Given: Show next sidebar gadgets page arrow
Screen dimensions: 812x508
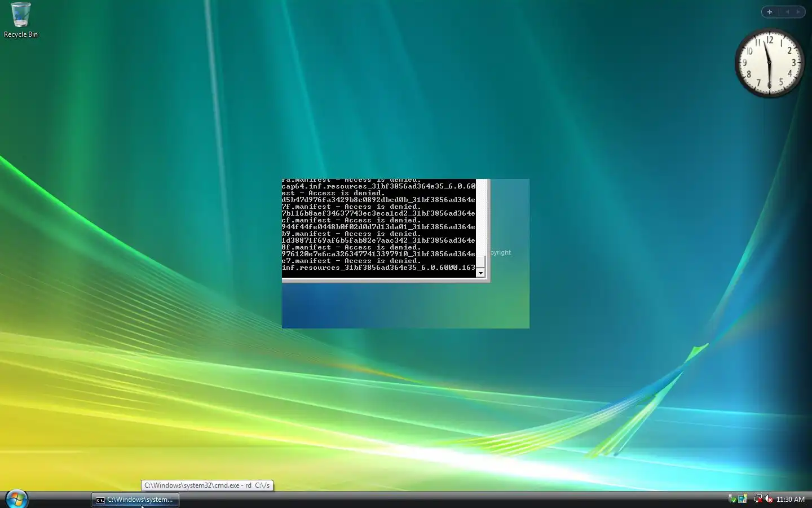Looking at the screenshot, I should click(798, 12).
